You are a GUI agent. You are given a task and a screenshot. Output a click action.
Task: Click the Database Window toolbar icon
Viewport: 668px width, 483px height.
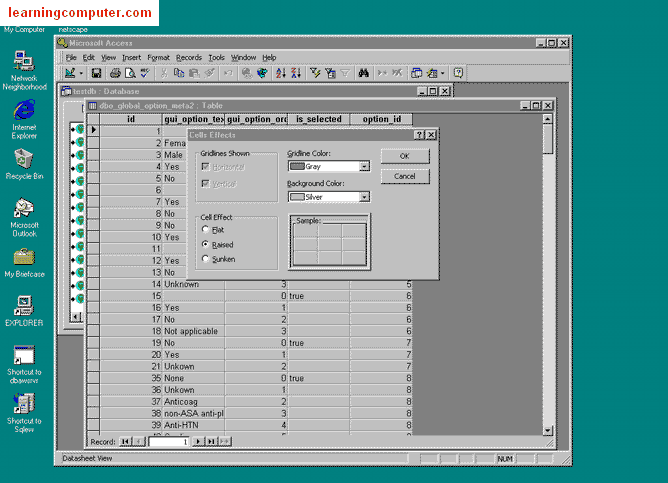[416, 73]
